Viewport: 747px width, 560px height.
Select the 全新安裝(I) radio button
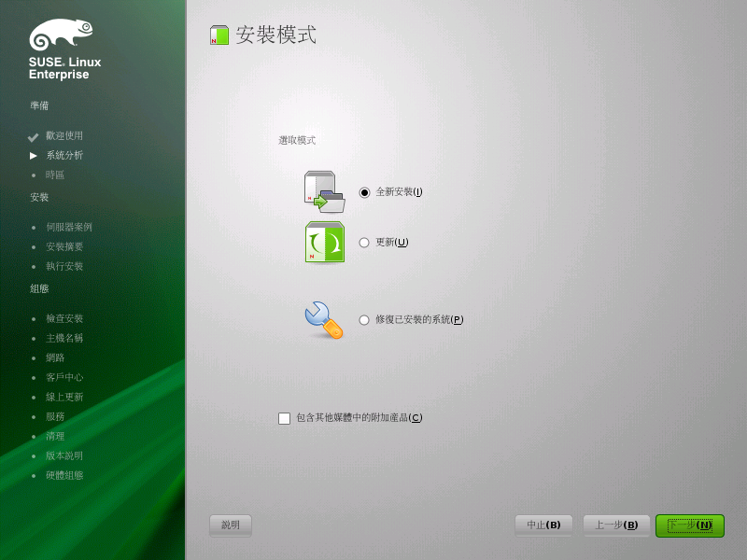[364, 192]
